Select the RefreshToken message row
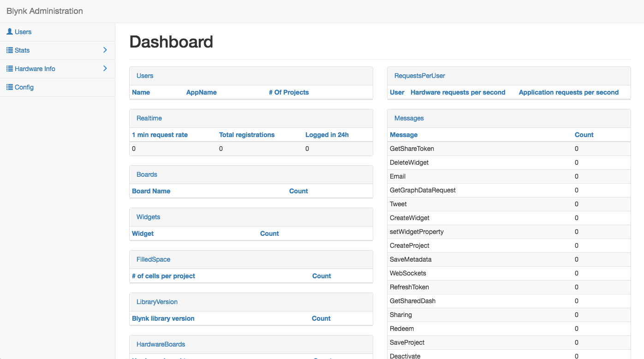644x359 pixels. (509, 287)
